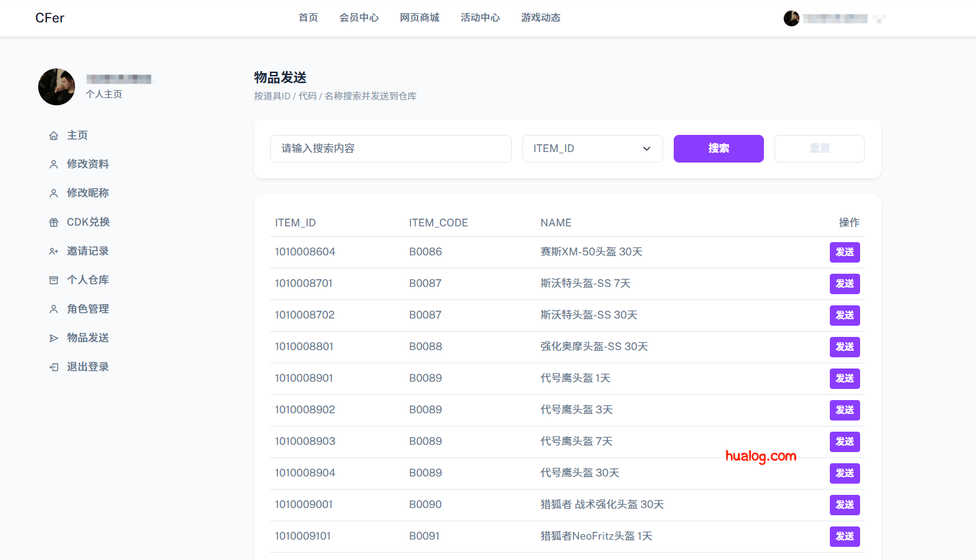Select the 邀请记录 invite icon
Image resolution: width=976 pixels, height=560 pixels.
coord(54,251)
